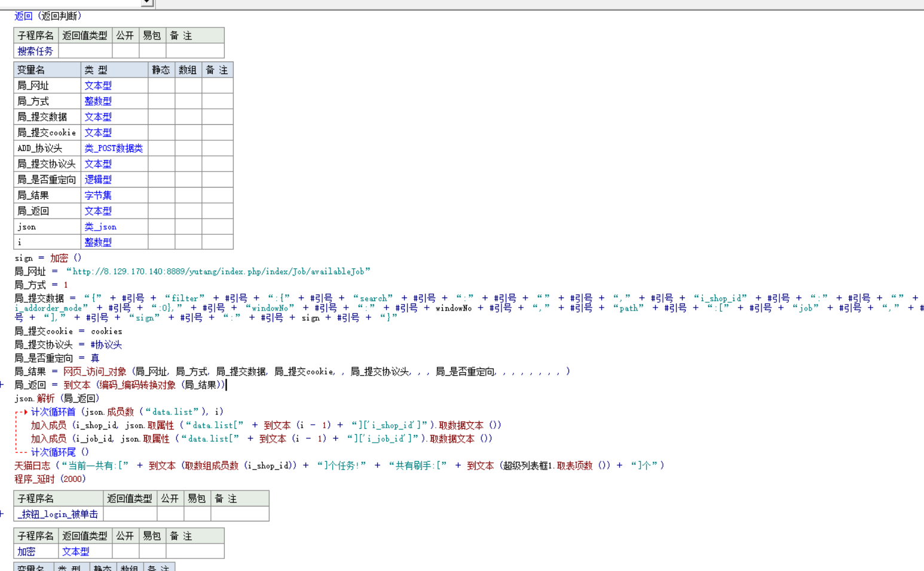Click the 网页_访问_对象 function call
The width and height of the screenshot is (924, 571).
click(x=94, y=372)
